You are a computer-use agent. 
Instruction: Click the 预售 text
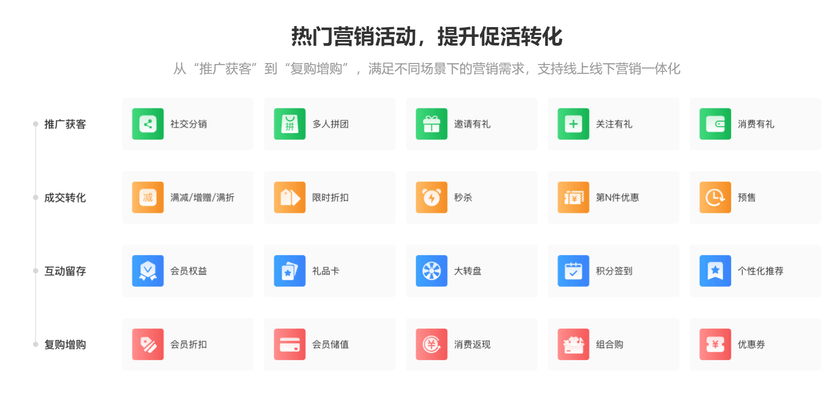[x=747, y=198]
